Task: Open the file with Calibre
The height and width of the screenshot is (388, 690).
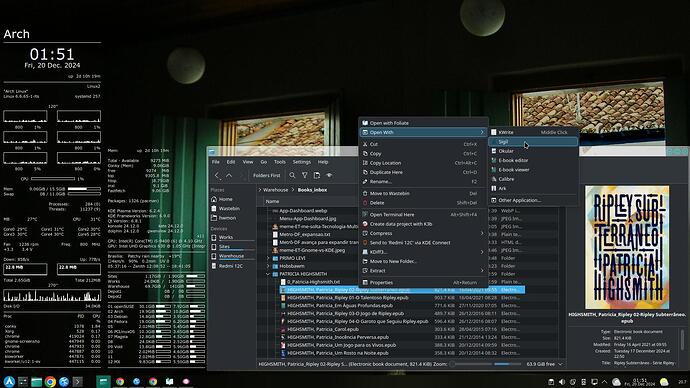Action: 533,179
